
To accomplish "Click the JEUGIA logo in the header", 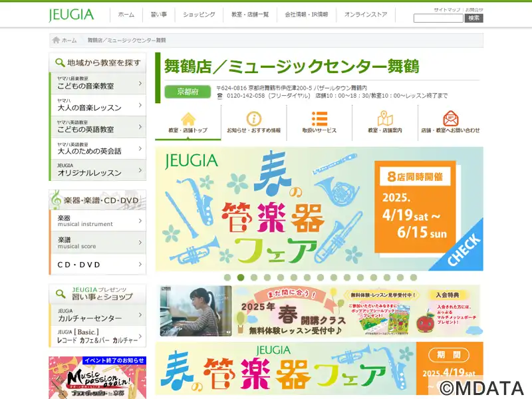I will (71, 15).
